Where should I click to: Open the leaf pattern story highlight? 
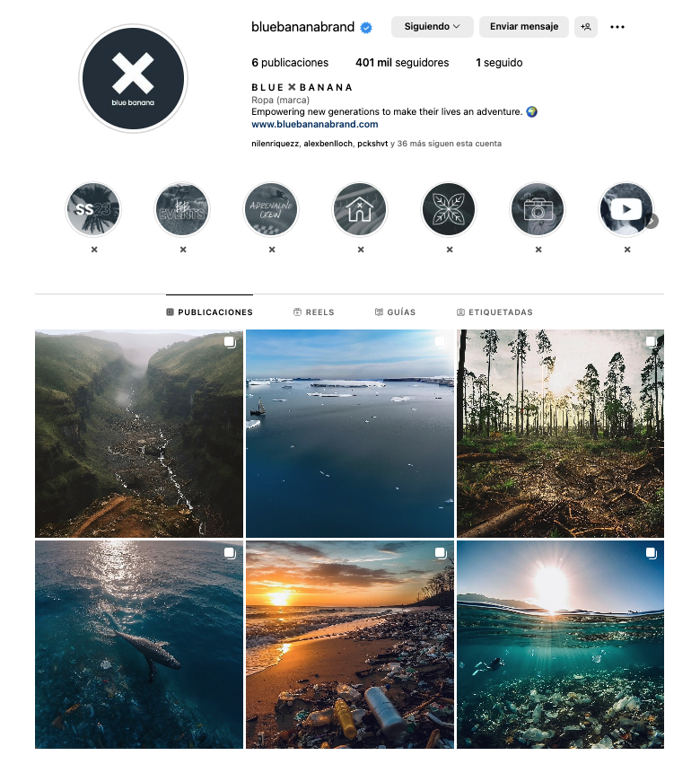[x=448, y=209]
